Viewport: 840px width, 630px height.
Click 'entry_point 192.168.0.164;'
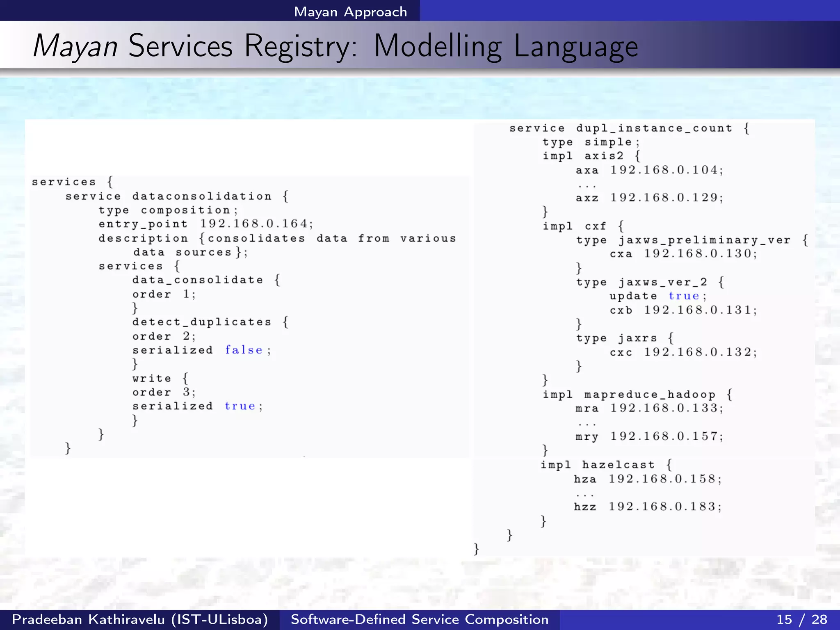206,224
